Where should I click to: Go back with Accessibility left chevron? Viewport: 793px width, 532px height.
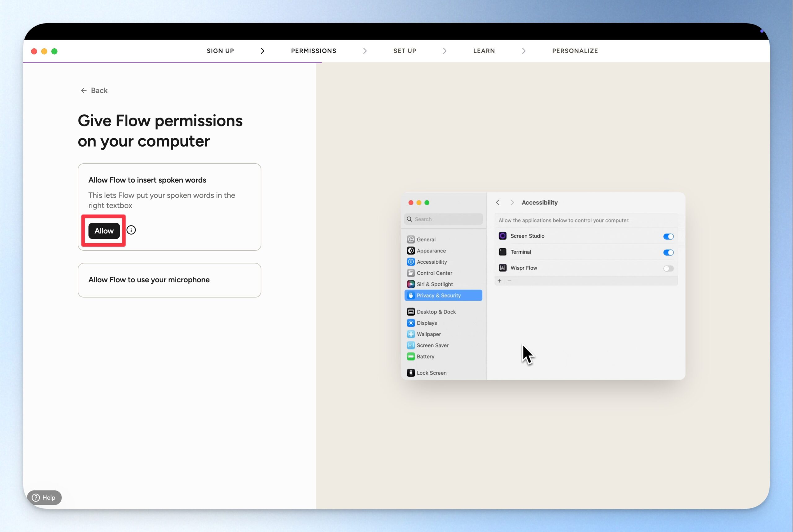497,203
